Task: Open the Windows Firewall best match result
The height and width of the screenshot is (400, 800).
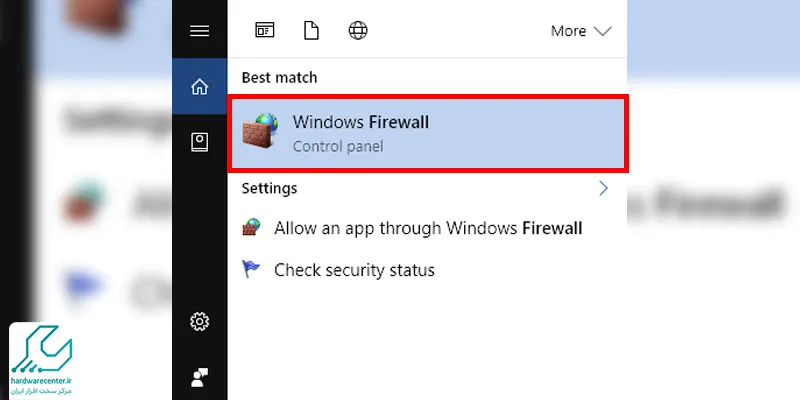Action: pyautogui.click(x=428, y=133)
